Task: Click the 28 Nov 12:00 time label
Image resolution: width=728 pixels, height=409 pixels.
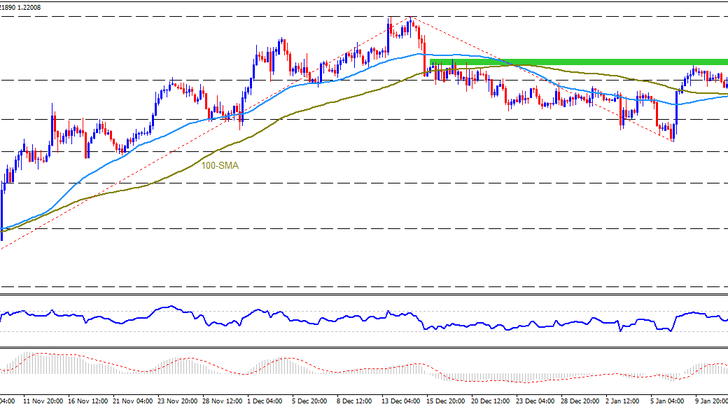Action: (x=222, y=401)
